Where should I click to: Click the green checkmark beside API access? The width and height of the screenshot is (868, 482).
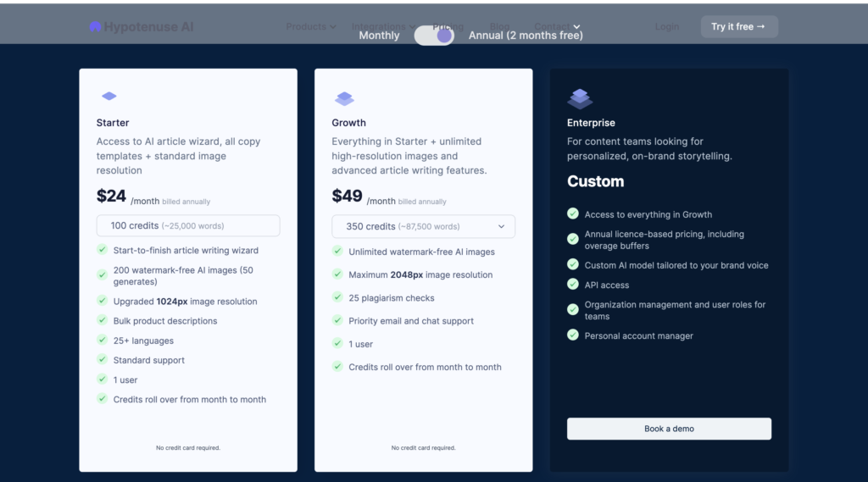(573, 285)
